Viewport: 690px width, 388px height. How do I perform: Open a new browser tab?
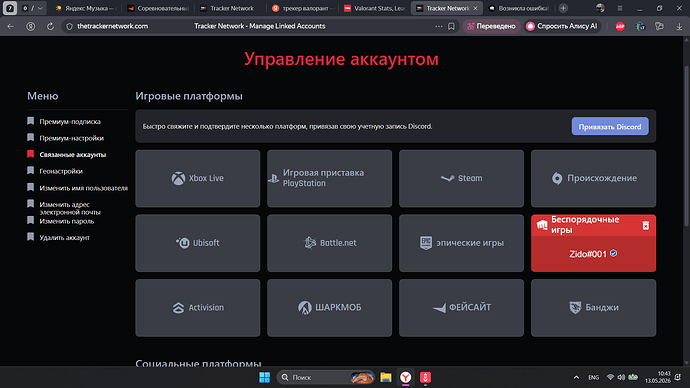(563, 8)
